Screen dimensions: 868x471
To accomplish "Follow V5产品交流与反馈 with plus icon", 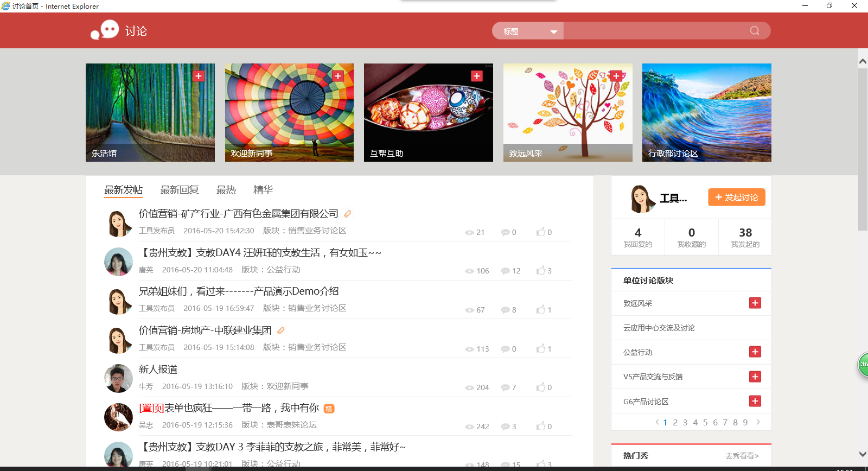I will tap(755, 377).
